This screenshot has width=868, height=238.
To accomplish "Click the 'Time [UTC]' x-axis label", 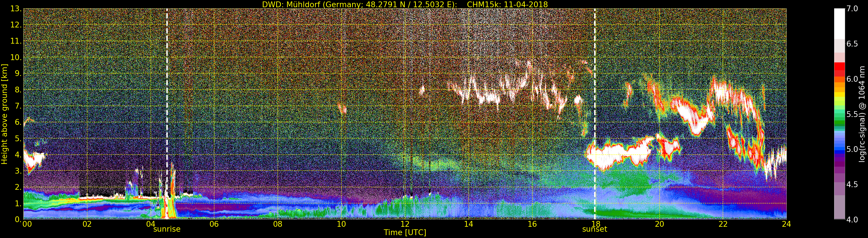I will point(405,232).
